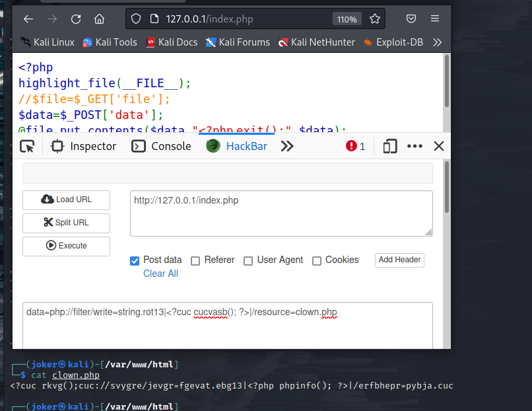This screenshot has width=532, height=411.
Task: Toggle responsive design mode
Action: coord(390,147)
